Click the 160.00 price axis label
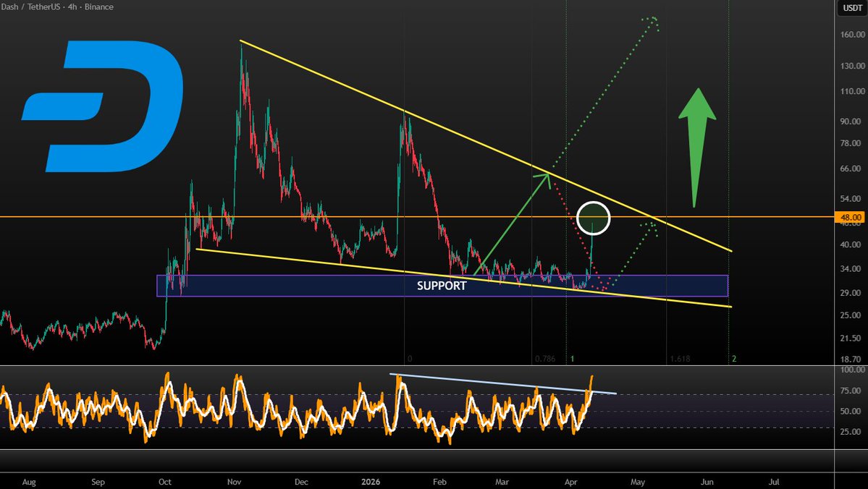Viewport: 868px width, 489px height. coord(853,34)
